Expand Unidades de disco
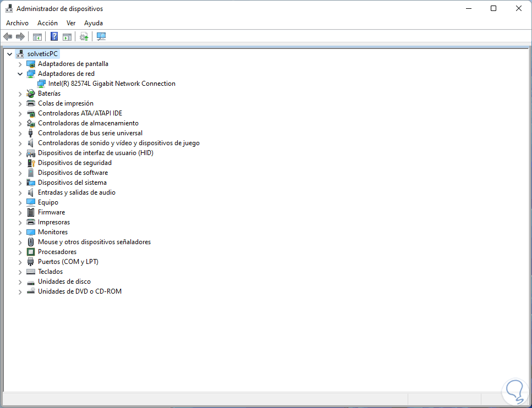The image size is (532, 408). [20, 282]
